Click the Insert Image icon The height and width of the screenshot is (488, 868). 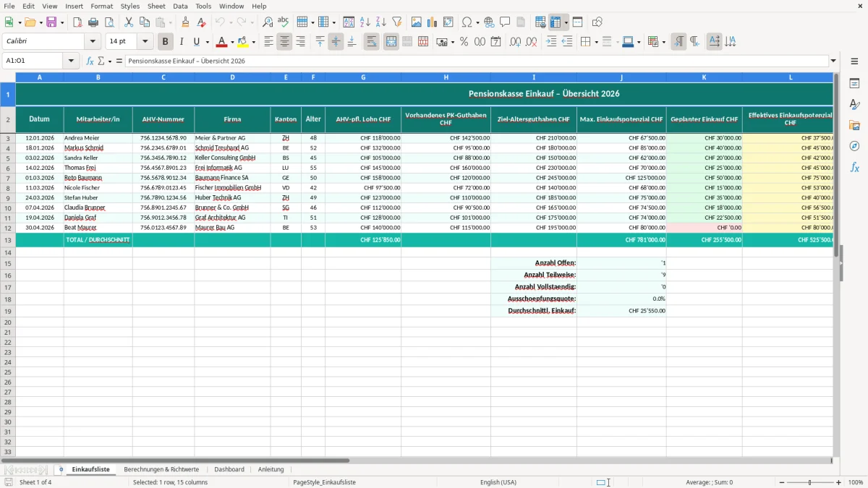coord(417,22)
